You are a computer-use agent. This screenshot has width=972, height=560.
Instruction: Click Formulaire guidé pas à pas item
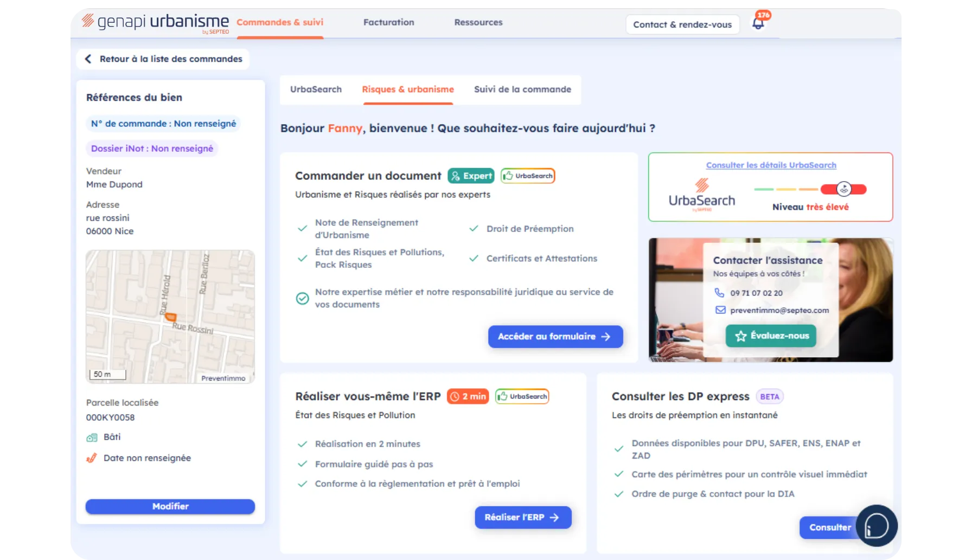374,464
